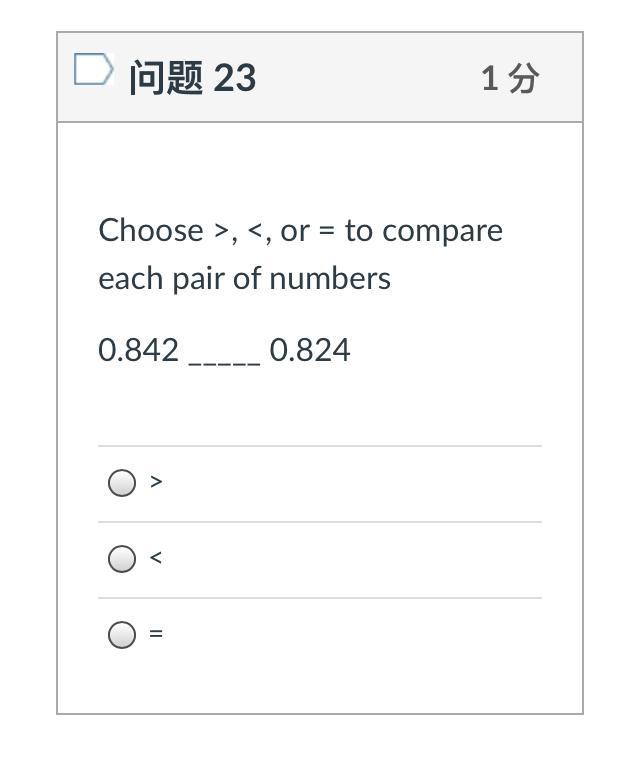Click the ">" answer label text
The height and width of the screenshot is (784, 619).
click(x=156, y=482)
